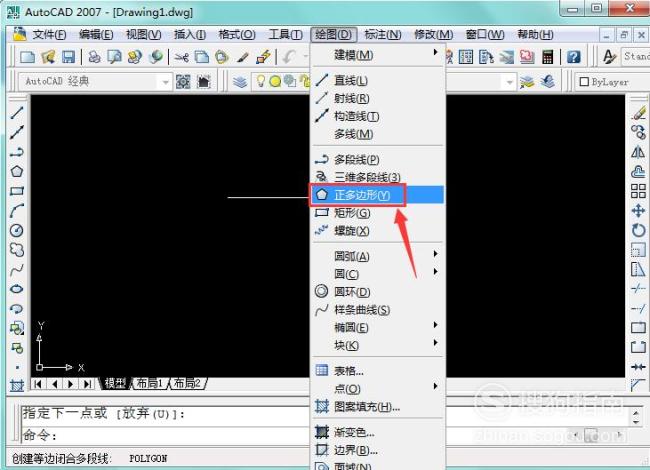The image size is (650, 470).
Task: Click the Hatch tool in left toolbar
Action: pyautogui.click(x=17, y=386)
